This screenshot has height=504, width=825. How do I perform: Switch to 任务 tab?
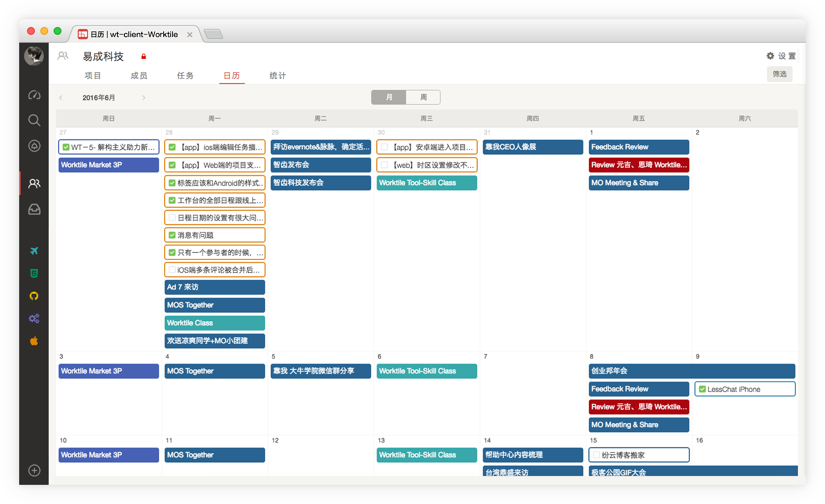click(185, 76)
